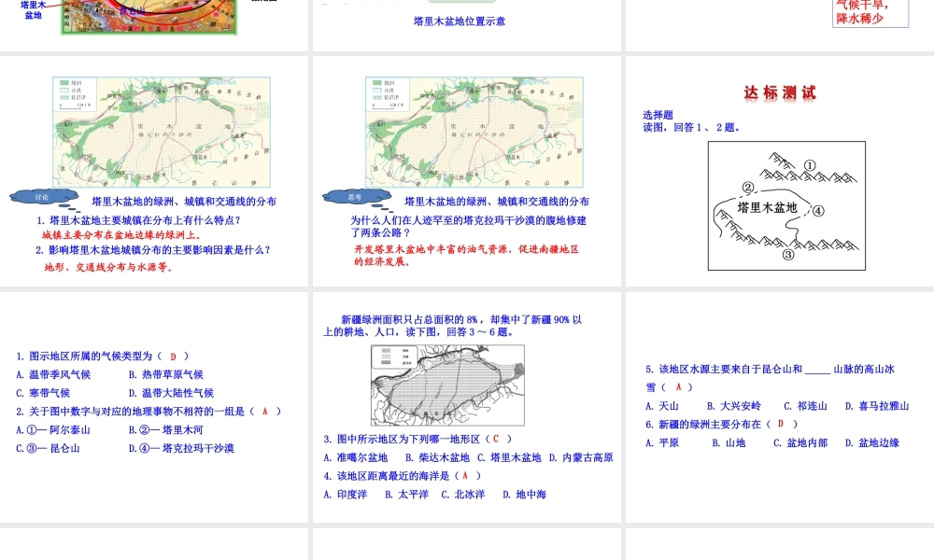The width and height of the screenshot is (934, 560).
Task: Select the slide with climate type question 1
Action: pos(154,407)
